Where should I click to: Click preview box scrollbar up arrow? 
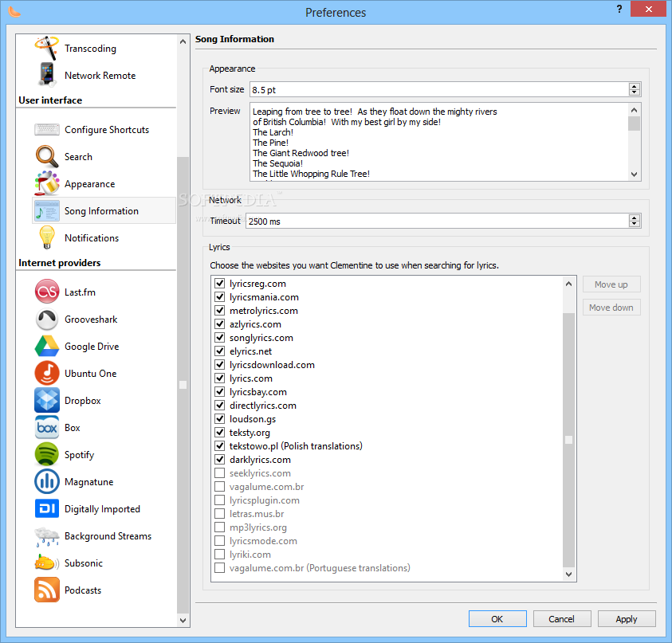(x=635, y=110)
